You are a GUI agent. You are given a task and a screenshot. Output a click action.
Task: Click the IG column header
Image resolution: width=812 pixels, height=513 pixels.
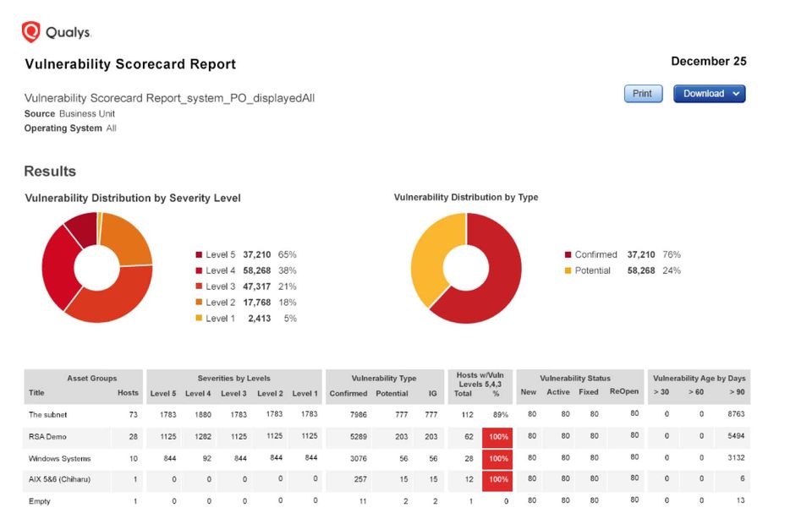click(432, 394)
